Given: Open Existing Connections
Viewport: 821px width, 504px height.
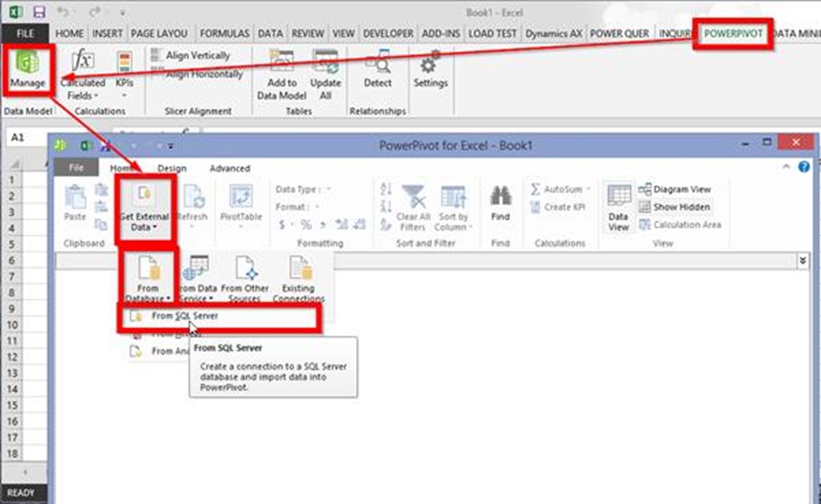Looking at the screenshot, I should [298, 279].
